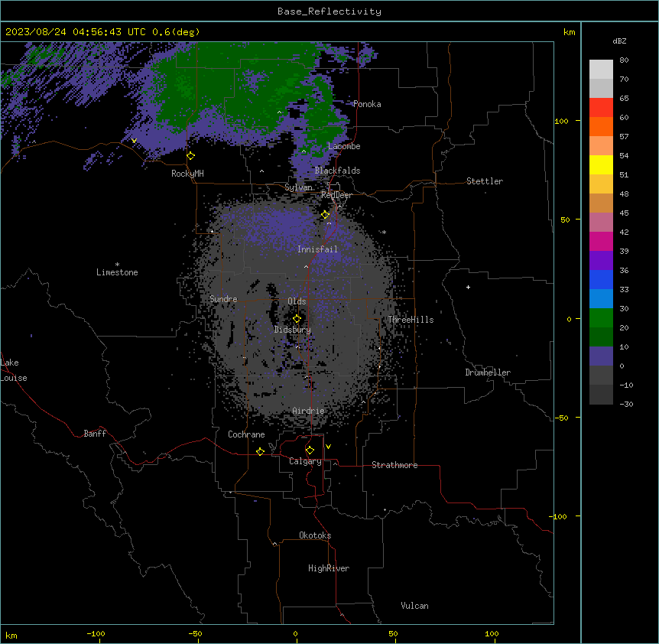Image resolution: width=659 pixels, height=644 pixels.
Task: Select the bright green swatch below 30 dBZ
Action: (x=601, y=318)
